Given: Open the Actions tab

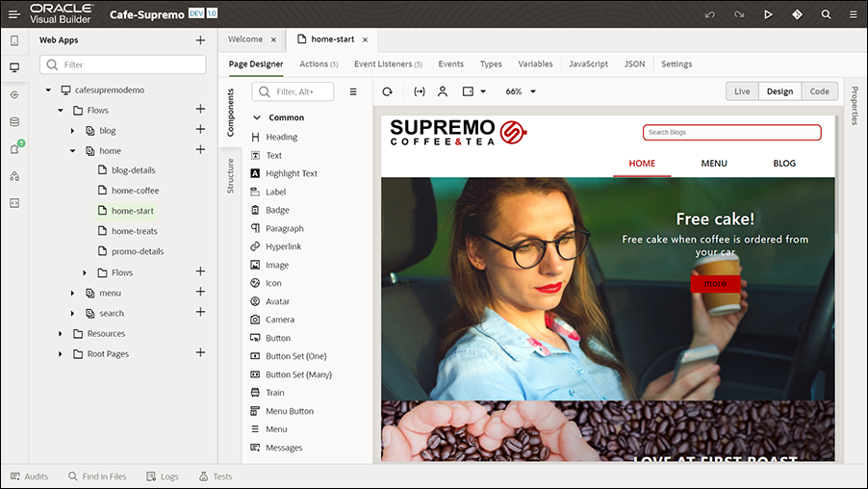Looking at the screenshot, I should 319,64.
